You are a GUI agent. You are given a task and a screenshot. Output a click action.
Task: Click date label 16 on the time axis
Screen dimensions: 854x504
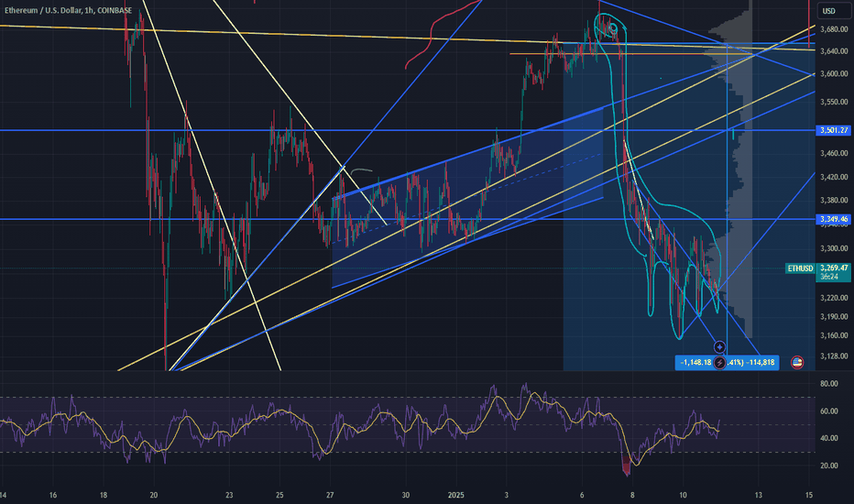[53, 495]
